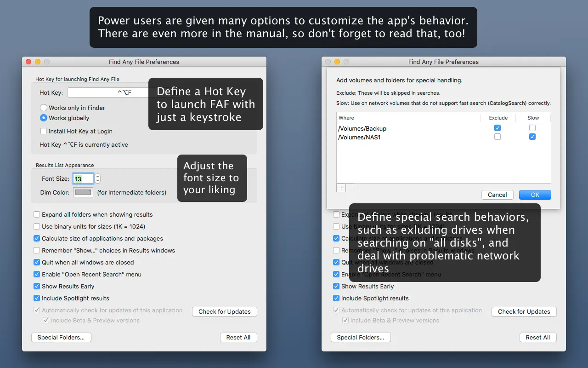Uncheck Exclude for /Volumes/Backup
Image resolution: width=588 pixels, height=368 pixels.
point(498,128)
